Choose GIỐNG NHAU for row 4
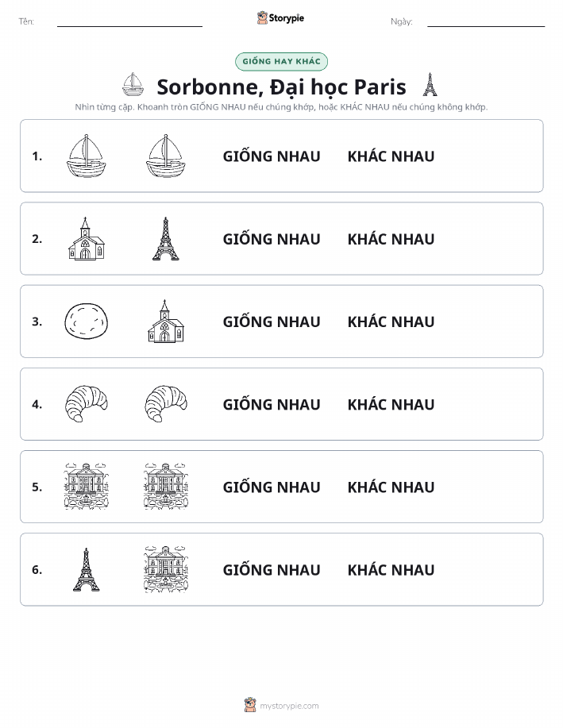 (272, 404)
